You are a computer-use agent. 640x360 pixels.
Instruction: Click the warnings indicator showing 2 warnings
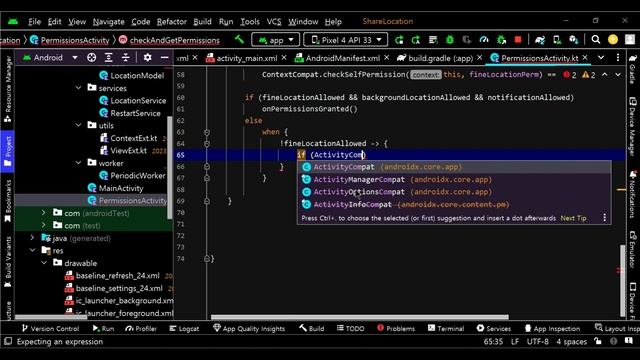click(x=589, y=75)
